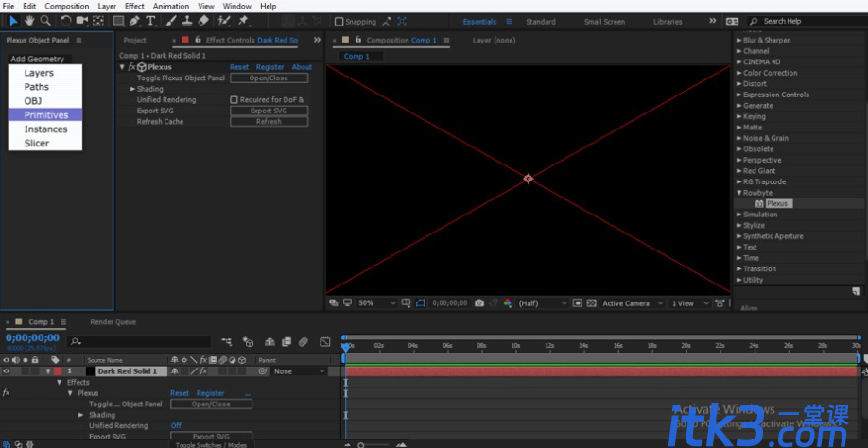Select the Brush tool
The image size is (868, 448).
click(171, 21)
